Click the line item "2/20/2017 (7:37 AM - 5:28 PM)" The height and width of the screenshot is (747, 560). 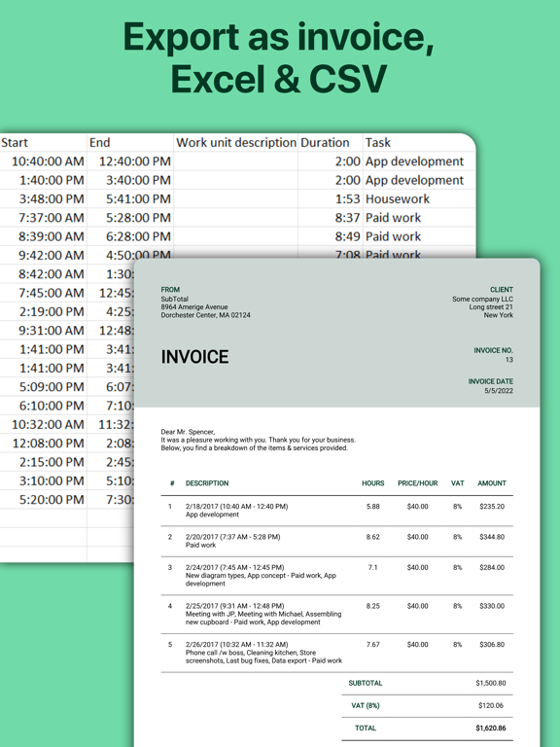tap(233, 537)
